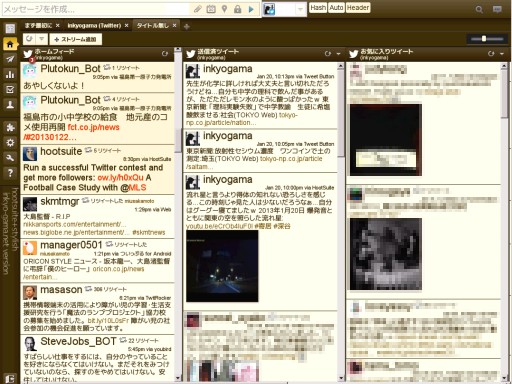Click retweet icon next to SteveJobs_BOT tweet

pyautogui.click(x=123, y=340)
